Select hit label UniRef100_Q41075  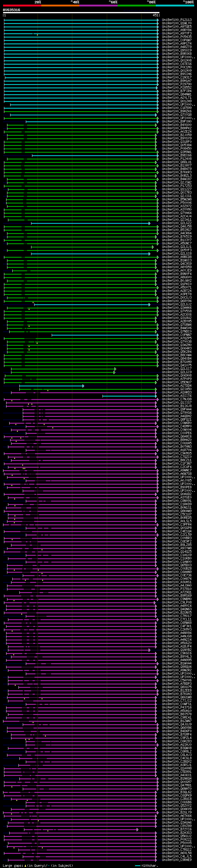coord(177,365)
